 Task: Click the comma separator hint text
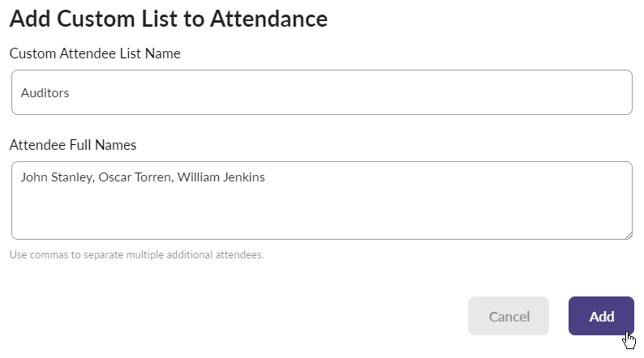[x=136, y=254]
